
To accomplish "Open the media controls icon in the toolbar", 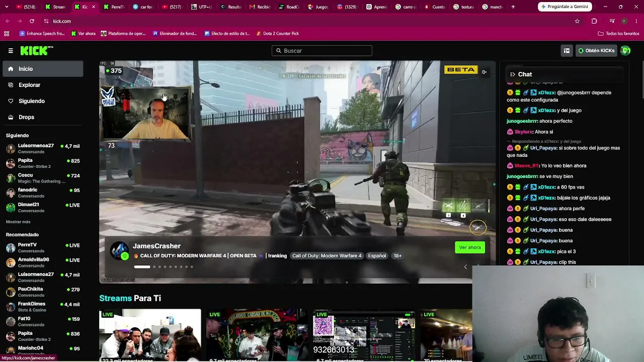I will [x=612, y=21].
